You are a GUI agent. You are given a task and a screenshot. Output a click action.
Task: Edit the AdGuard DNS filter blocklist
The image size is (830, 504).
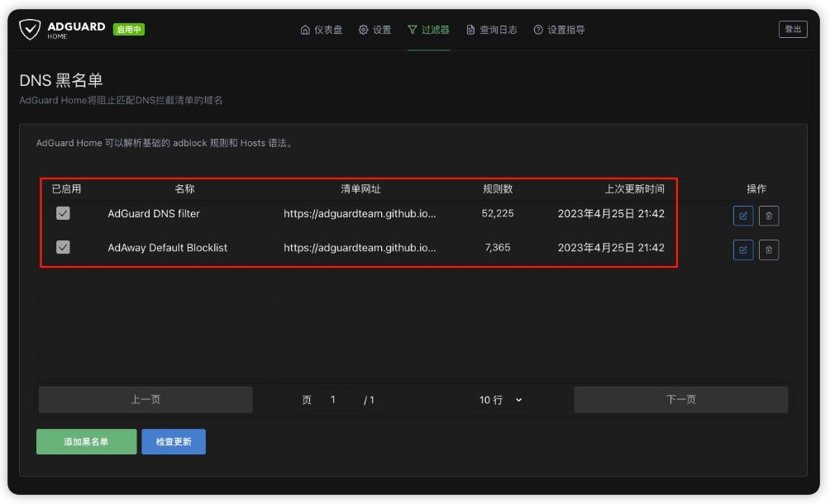tap(743, 216)
